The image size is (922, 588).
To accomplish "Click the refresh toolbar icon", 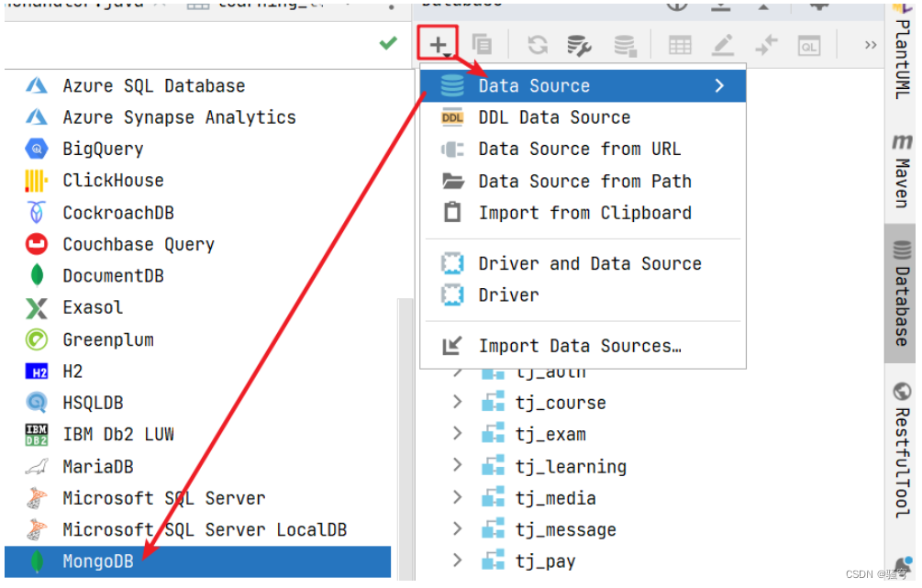I will [x=538, y=45].
